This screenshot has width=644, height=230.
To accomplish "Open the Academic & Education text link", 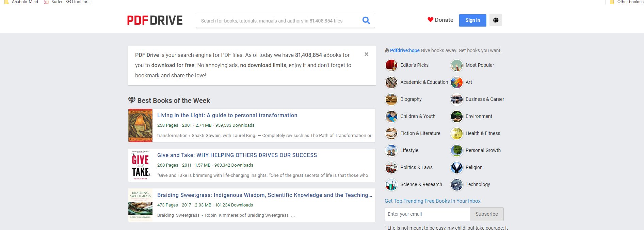I will tap(424, 82).
